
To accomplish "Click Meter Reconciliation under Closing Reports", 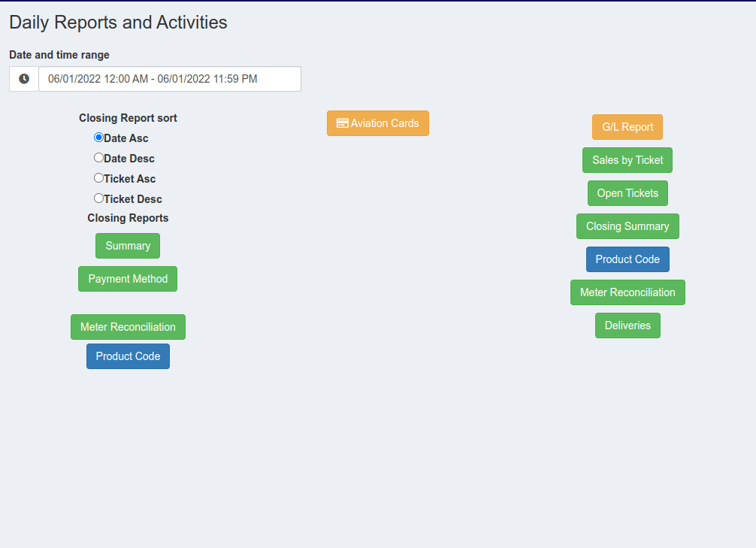I will pos(128,327).
